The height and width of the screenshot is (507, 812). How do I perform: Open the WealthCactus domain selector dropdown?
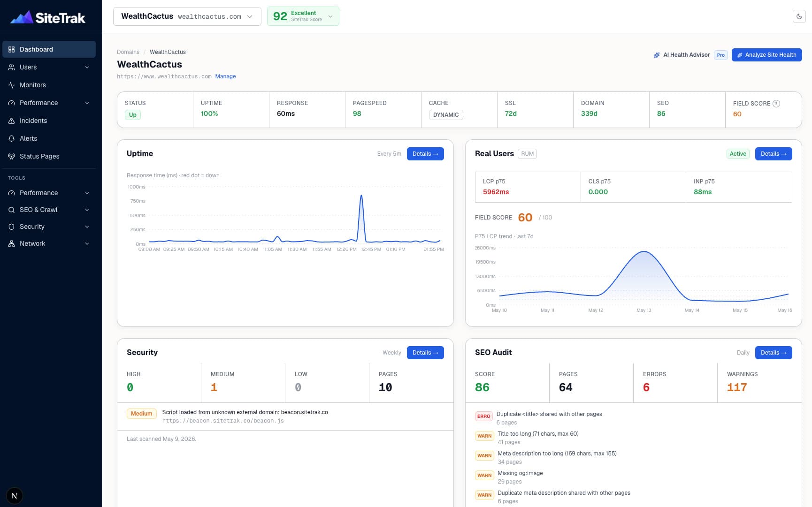click(x=187, y=16)
